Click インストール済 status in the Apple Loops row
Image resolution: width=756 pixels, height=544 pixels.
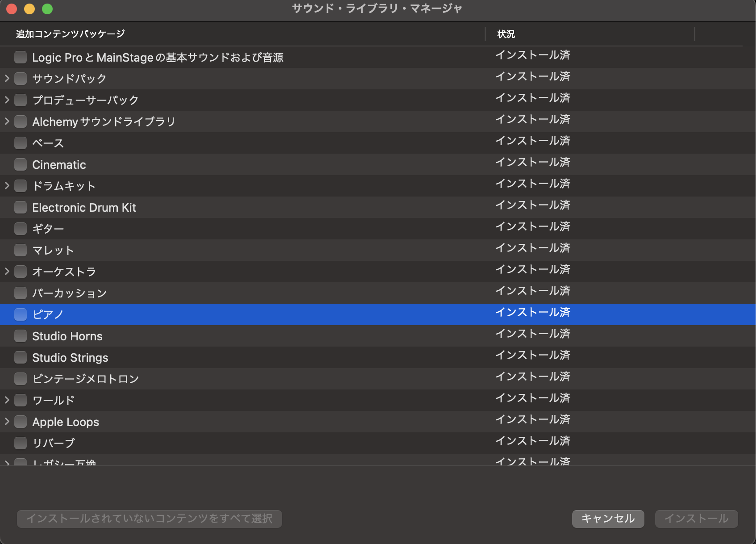(x=533, y=419)
